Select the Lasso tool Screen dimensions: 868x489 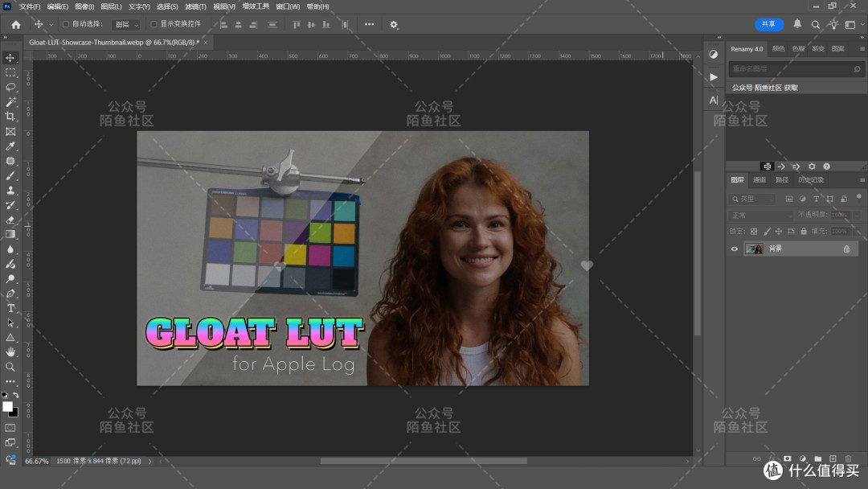[10, 87]
